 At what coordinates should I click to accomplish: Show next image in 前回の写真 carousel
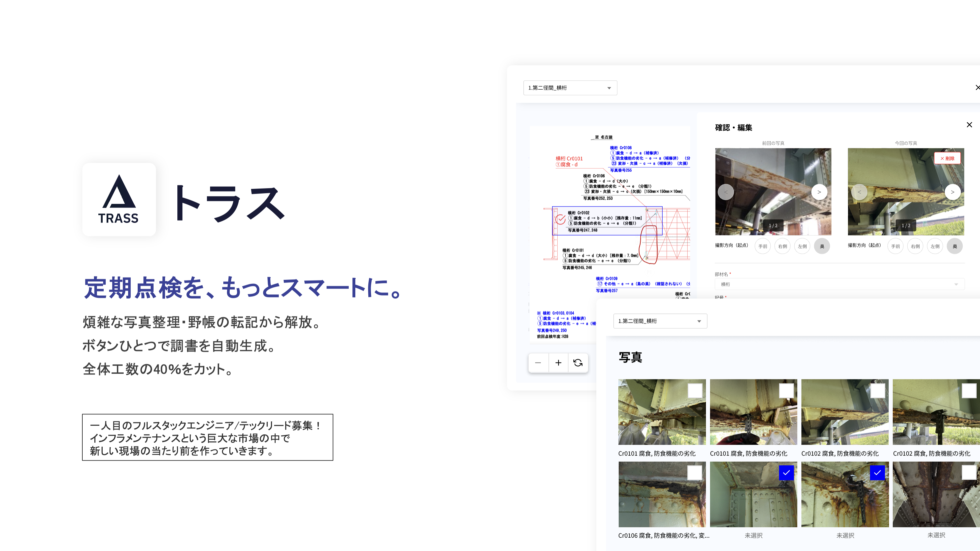tap(819, 192)
